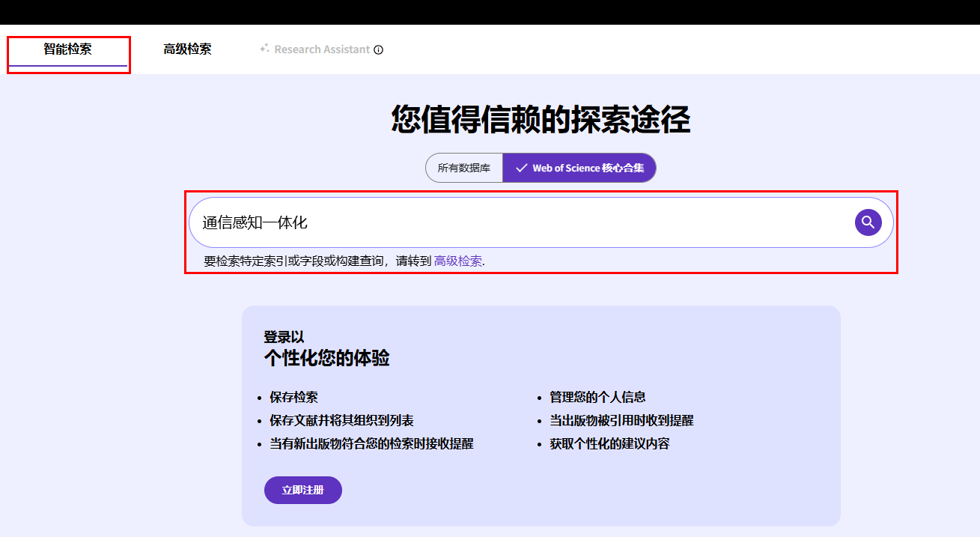Image resolution: width=980 pixels, height=537 pixels.
Task: Open the 高级检索 tab at top
Action: coord(187,49)
